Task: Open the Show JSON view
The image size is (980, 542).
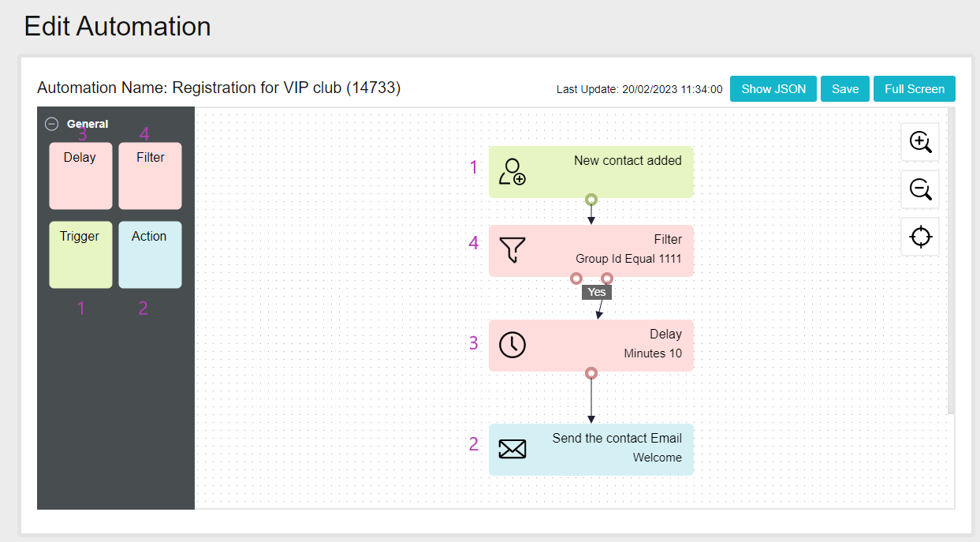Action: point(773,89)
